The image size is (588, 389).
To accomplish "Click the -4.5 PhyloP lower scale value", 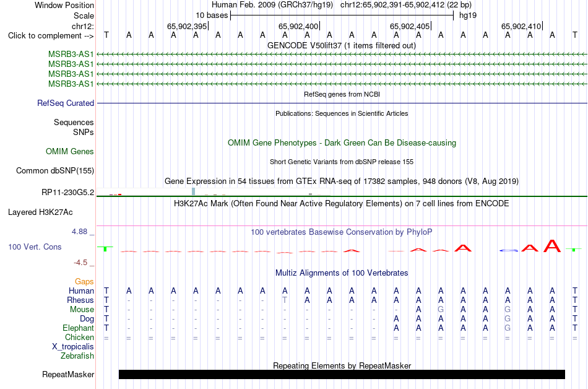I will coord(80,262).
